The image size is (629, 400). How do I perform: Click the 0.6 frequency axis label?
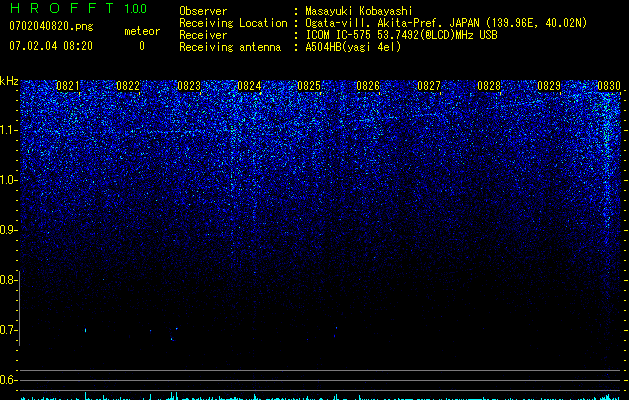[8, 380]
